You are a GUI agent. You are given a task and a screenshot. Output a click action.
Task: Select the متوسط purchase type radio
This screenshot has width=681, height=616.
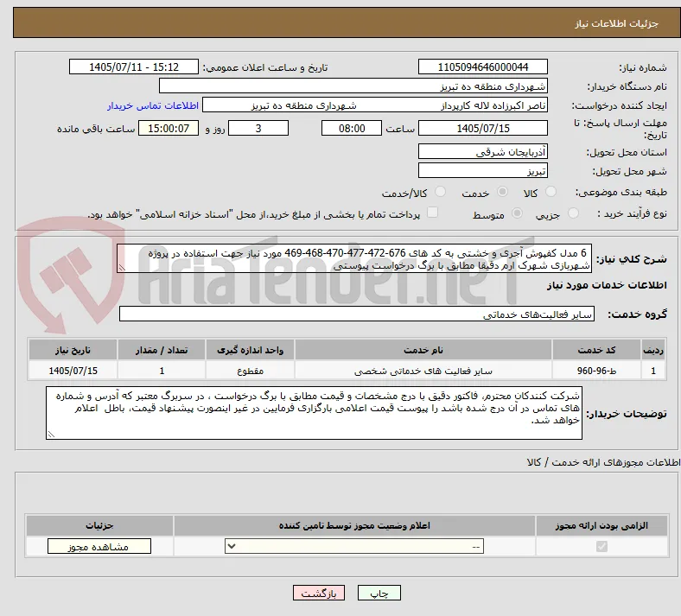[517, 213]
